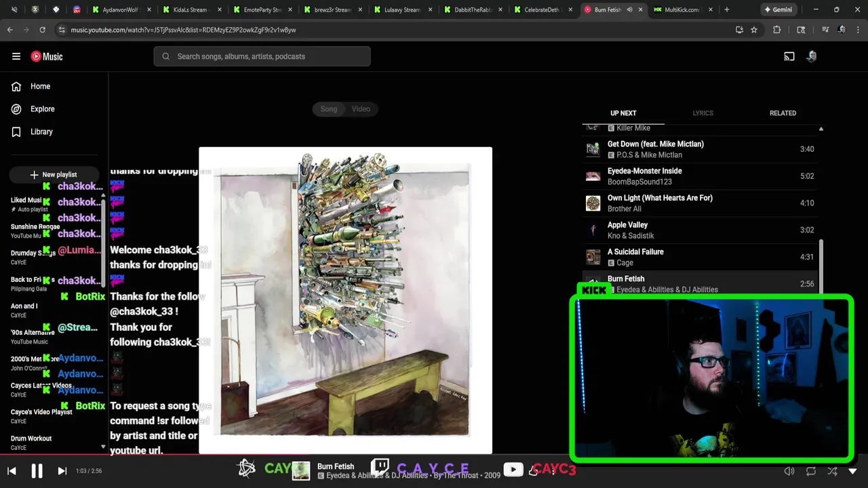The image size is (868, 488).
Task: Click the YouTube Music logo
Action: 47,56
